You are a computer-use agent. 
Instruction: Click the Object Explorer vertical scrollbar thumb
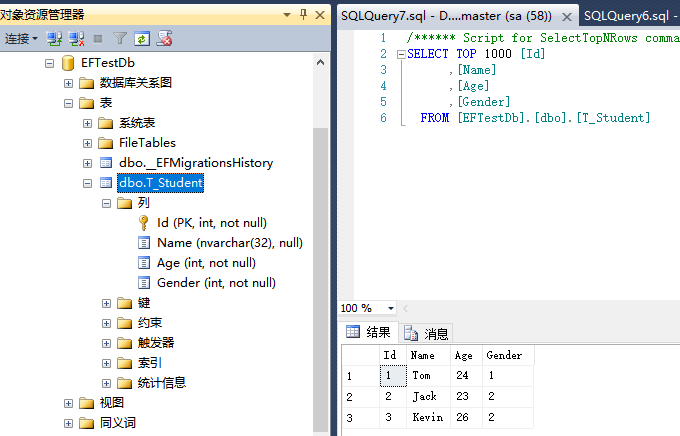(320, 278)
